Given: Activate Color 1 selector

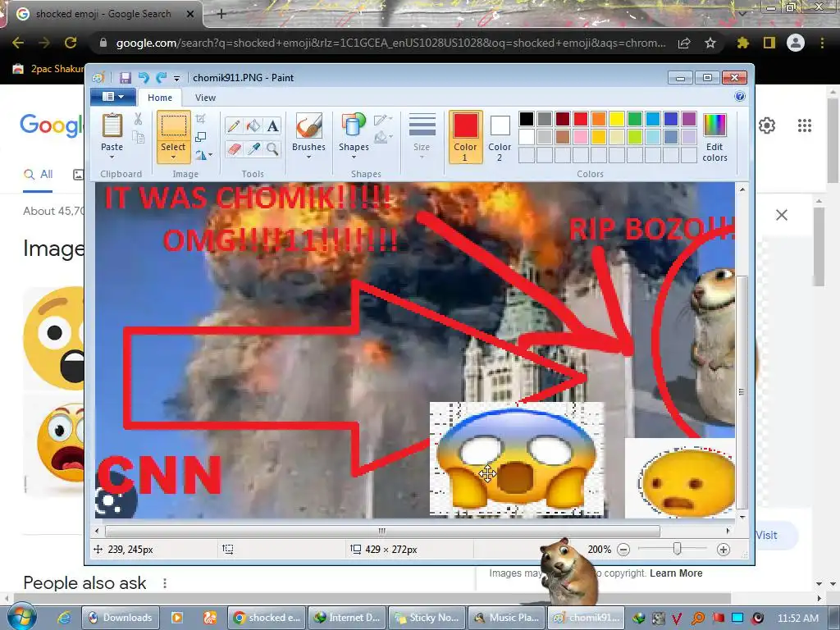Looking at the screenshot, I should (x=465, y=137).
